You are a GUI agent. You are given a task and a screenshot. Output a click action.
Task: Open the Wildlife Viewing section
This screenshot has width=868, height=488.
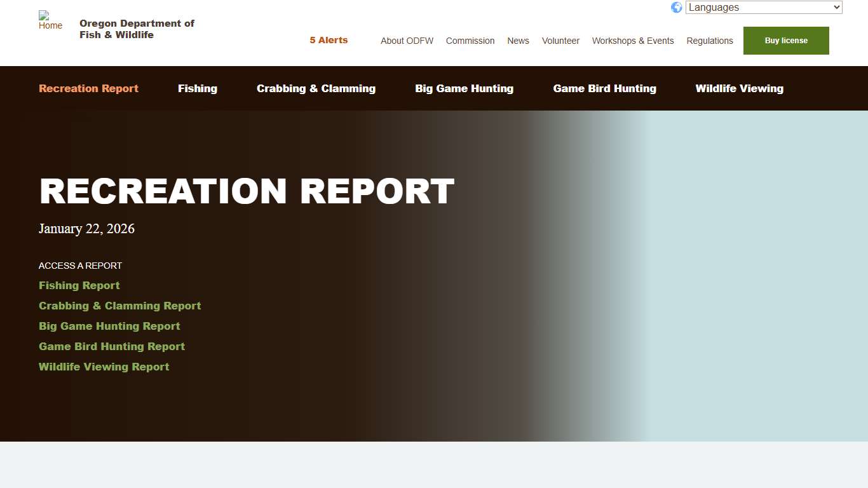[x=739, y=88]
